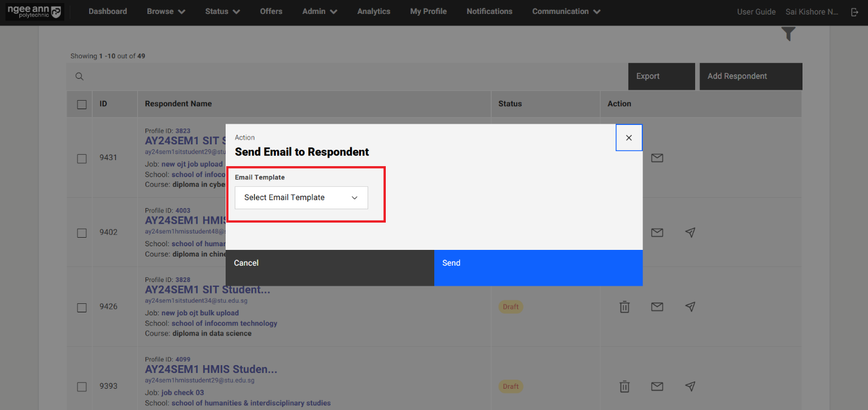Tick the select-all checkbox in table header
Screen dimensions: 868x410
pyautogui.click(x=82, y=104)
